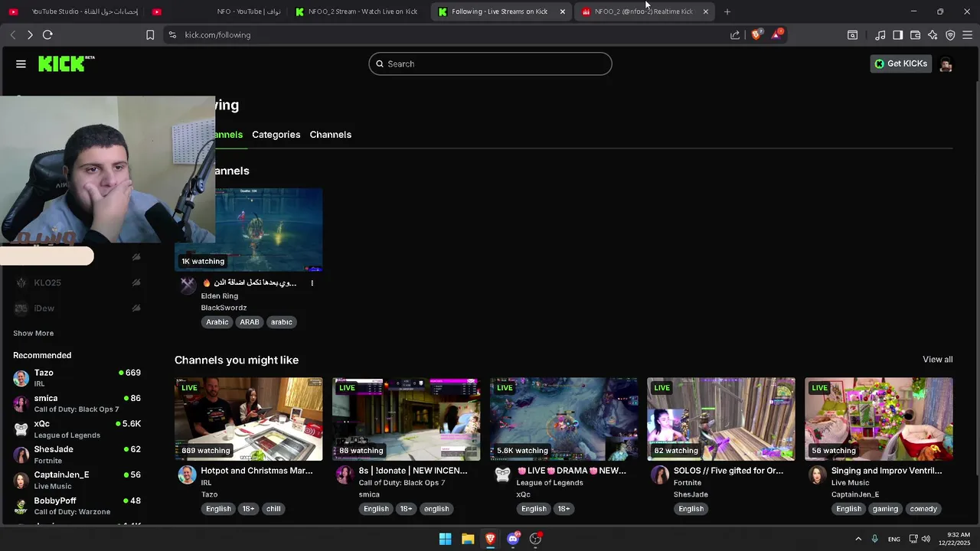Open the user profile avatar menu
980x551 pixels.
[946, 64]
